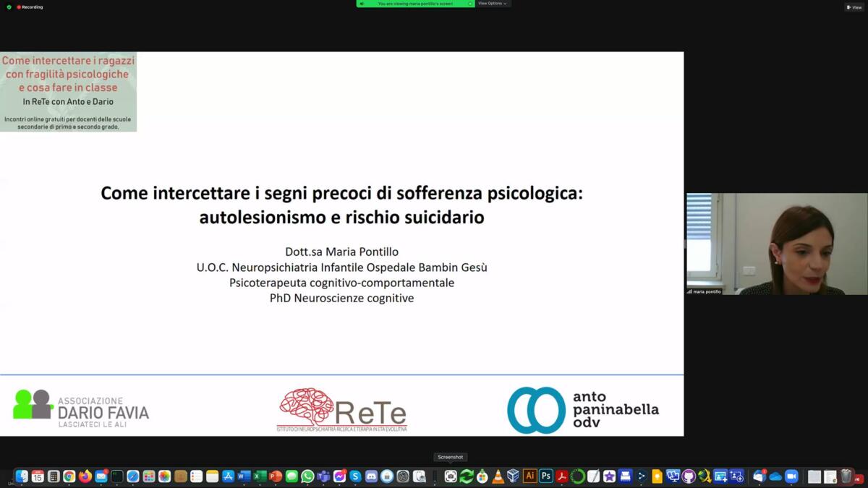Click the green encryption shield icon
This screenshot has height=488, width=868.
9,7
